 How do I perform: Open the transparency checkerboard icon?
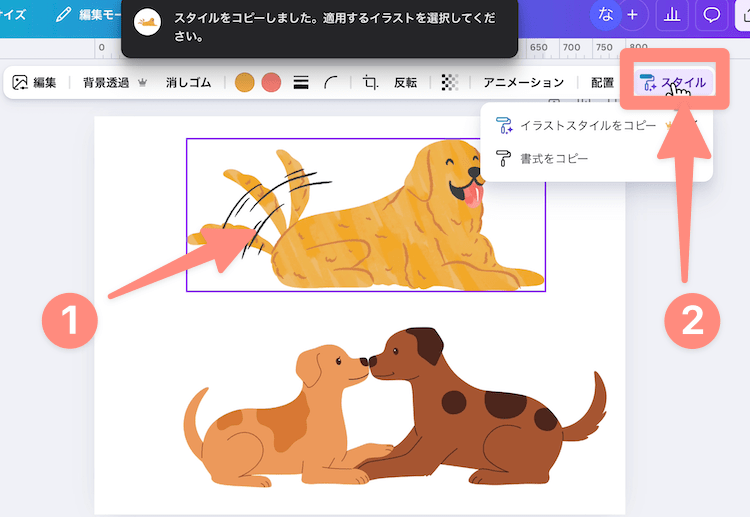click(x=450, y=83)
